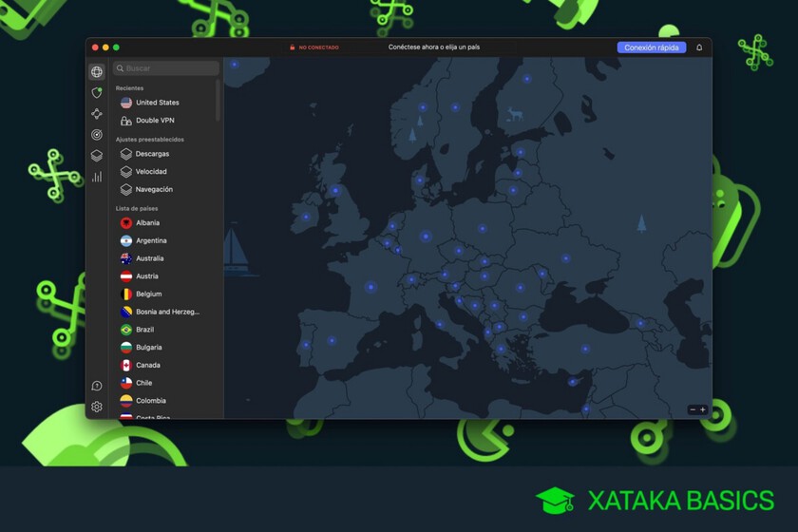Choose the Navegación preset
The image size is (798, 532).
point(154,190)
